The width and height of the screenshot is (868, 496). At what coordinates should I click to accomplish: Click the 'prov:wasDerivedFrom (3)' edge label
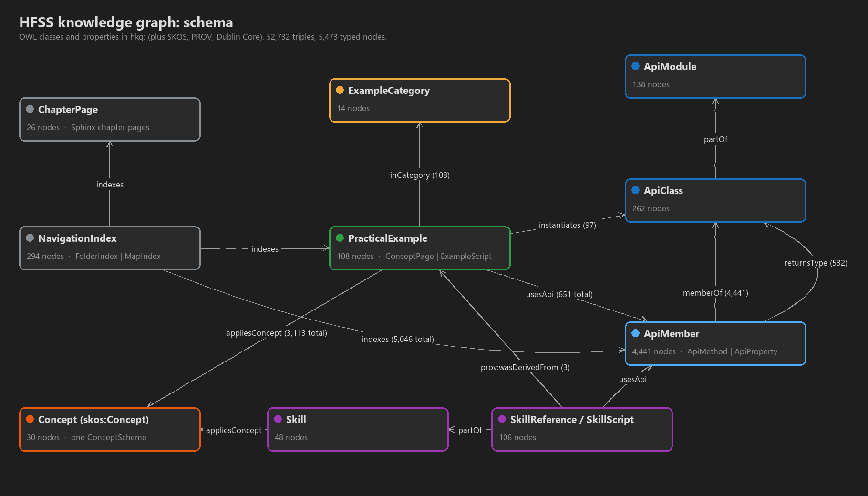[x=525, y=367]
